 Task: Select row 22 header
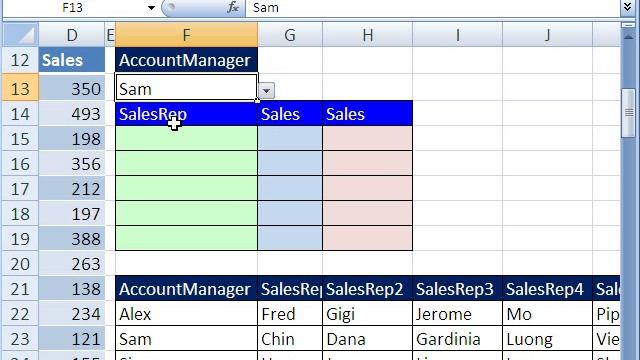20,314
